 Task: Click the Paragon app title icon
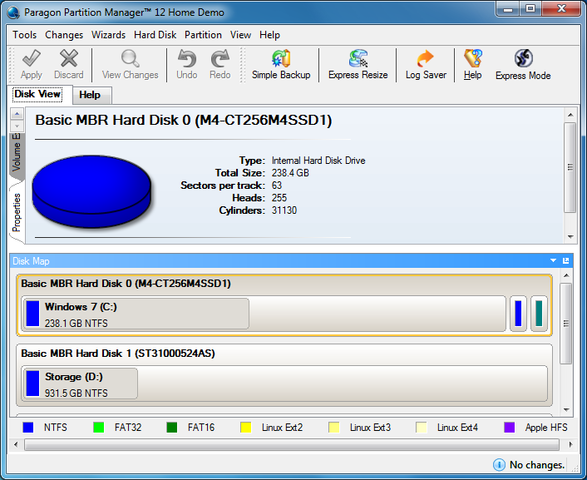tap(13, 12)
